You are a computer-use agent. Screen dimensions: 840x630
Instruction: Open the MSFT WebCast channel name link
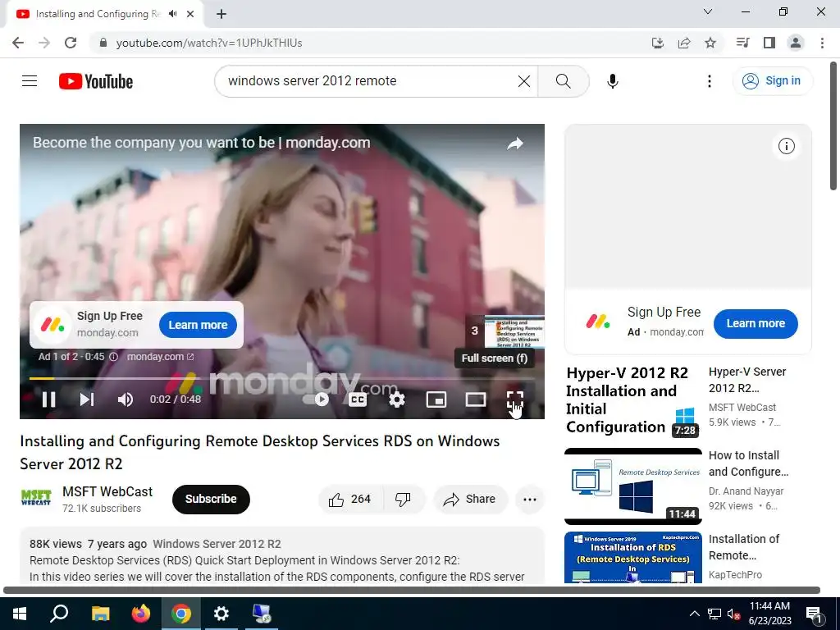(107, 492)
